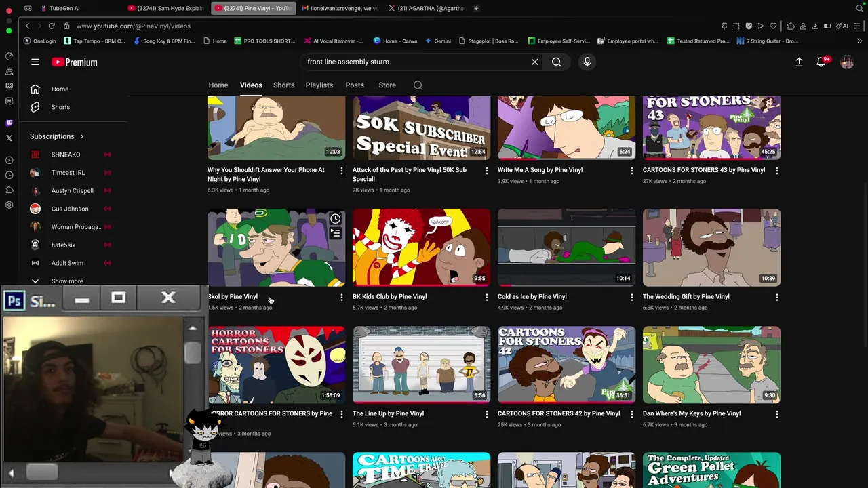Open the Easy Setup panel icon
868x488 pixels.
click(x=858, y=26)
